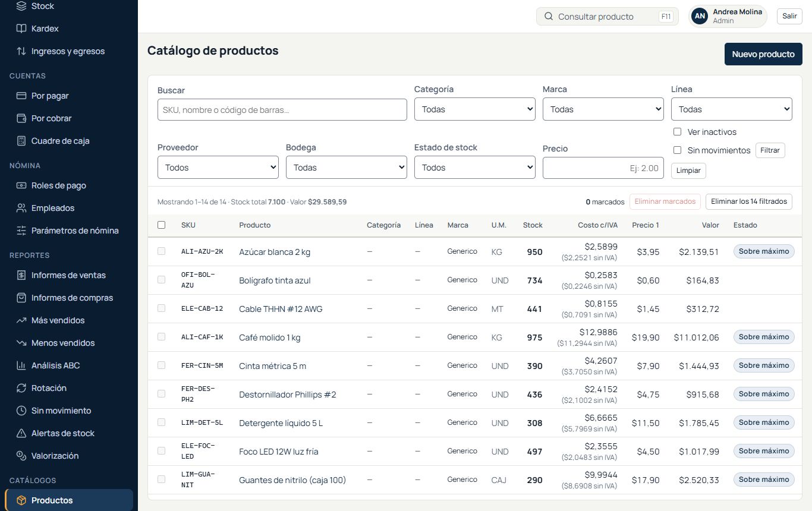Check the Azúcar blanca 2 kg row checkbox

pos(161,251)
